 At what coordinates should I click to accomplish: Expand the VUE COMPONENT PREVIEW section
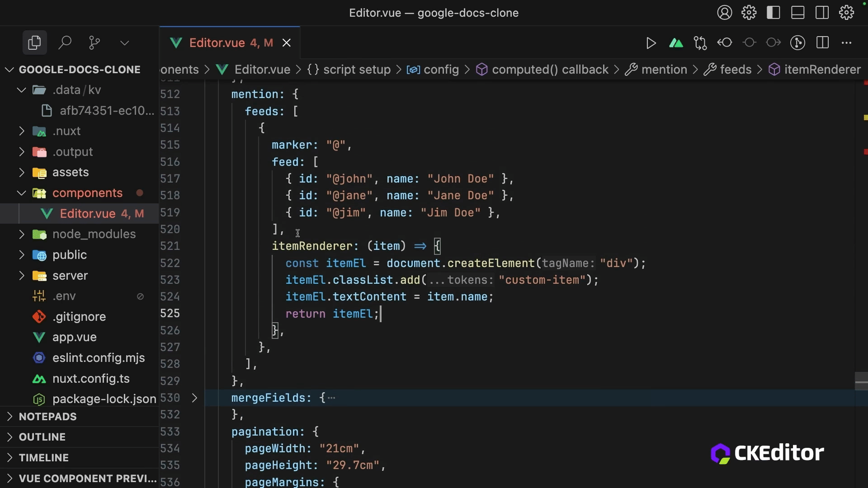click(x=79, y=479)
